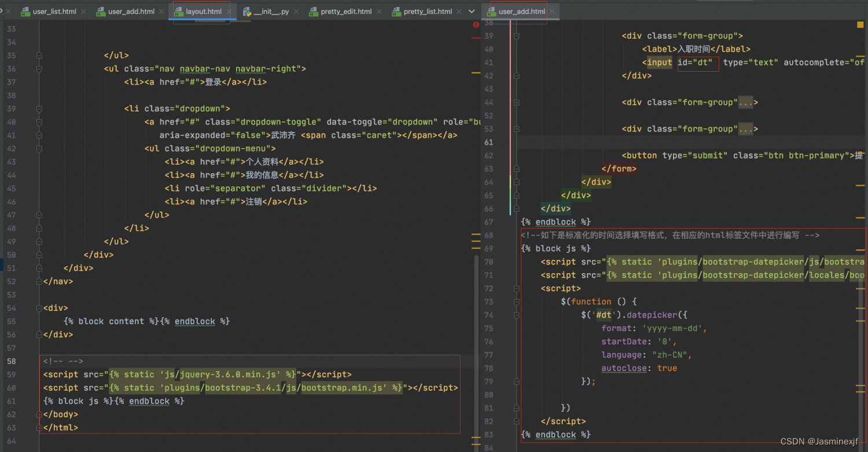Show hidden tabs with chevron dropdown
Viewport: 868px width, 452px height.
(x=471, y=11)
